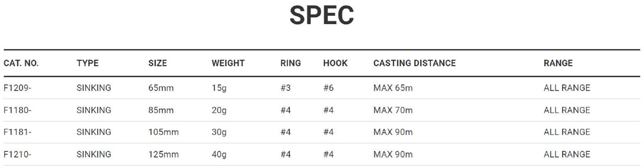Click the HOOK column header
Screen dimensions: 644x168
tap(335, 63)
